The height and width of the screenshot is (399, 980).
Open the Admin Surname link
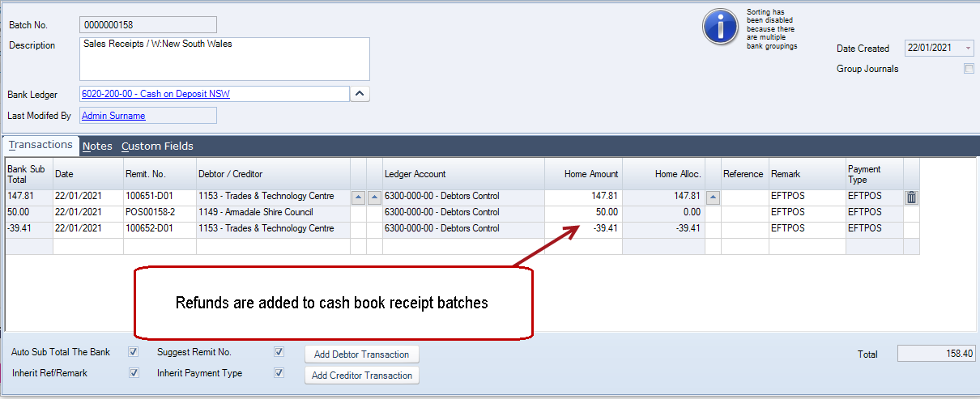pyautogui.click(x=113, y=116)
